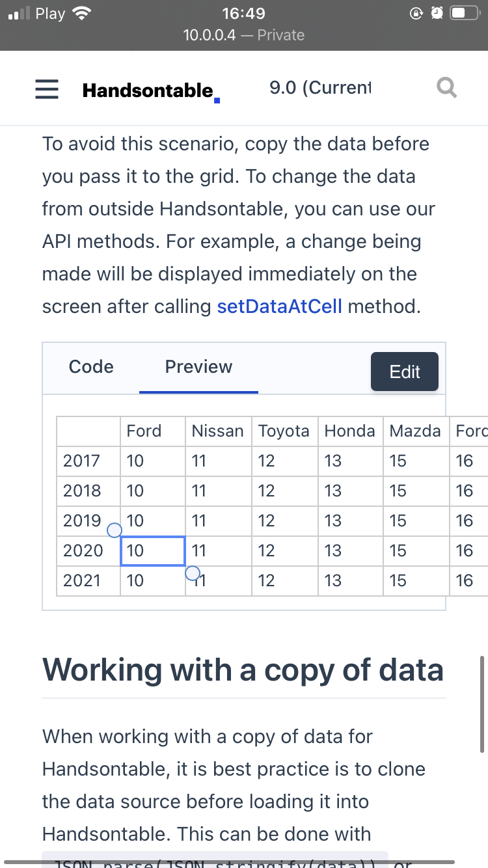The width and height of the screenshot is (488, 868).
Task: Tap the 10.0.0.4 Private hotspot banner
Action: 244,35
